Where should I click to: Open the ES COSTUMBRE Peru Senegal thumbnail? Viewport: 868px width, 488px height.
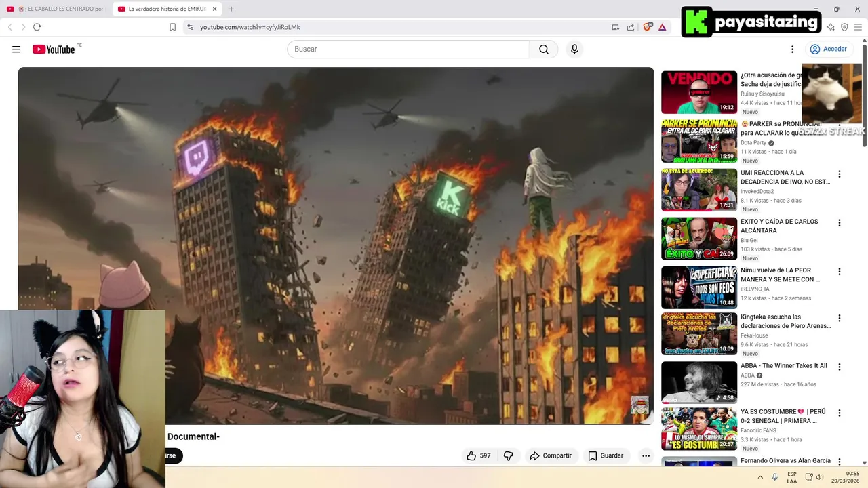tap(699, 428)
